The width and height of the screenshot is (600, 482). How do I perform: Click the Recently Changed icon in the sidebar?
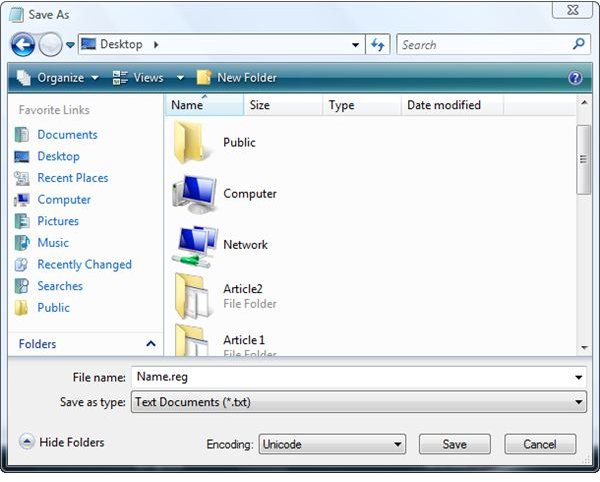[21, 264]
